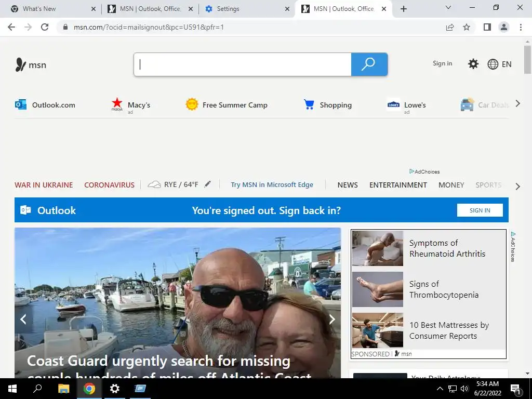This screenshot has height=399, width=532.
Task: Open Chrome three-dot menu
Action: click(521, 27)
